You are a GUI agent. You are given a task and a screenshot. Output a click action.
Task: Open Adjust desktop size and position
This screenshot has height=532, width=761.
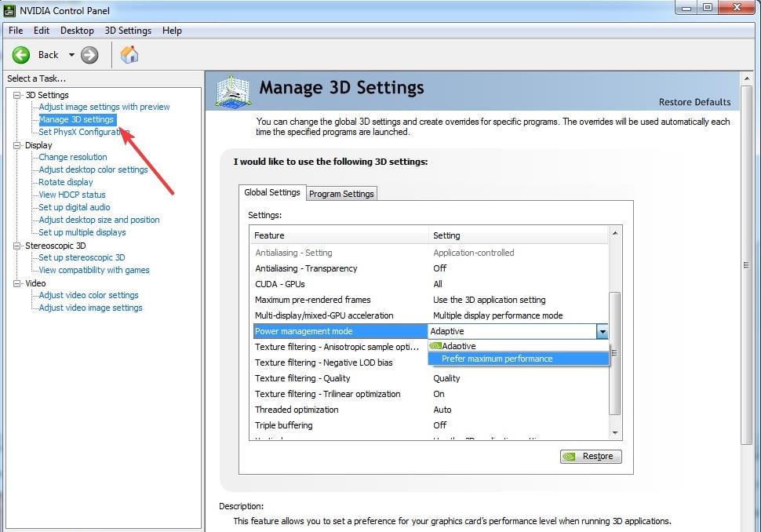point(99,220)
